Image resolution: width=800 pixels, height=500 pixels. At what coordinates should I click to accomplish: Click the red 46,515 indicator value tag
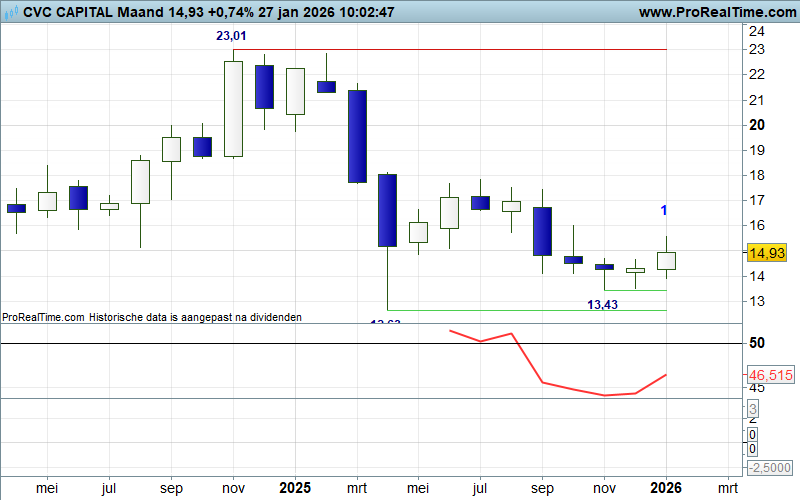click(x=771, y=374)
